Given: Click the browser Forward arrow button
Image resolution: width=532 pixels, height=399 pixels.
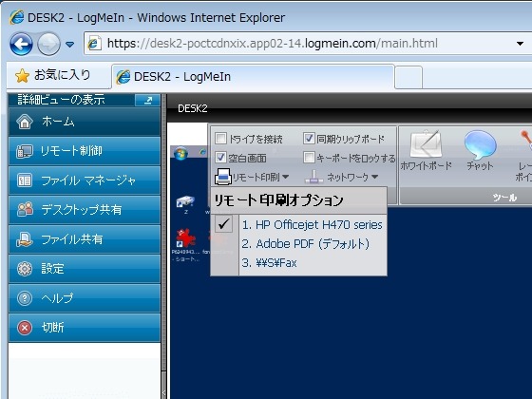Looking at the screenshot, I should [x=48, y=44].
